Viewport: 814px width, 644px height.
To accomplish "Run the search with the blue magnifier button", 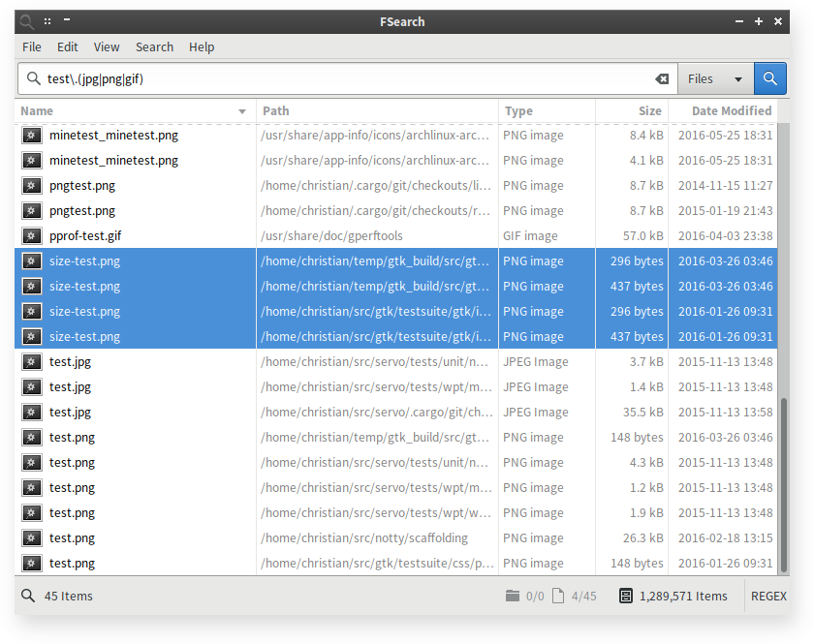I will [x=769, y=78].
